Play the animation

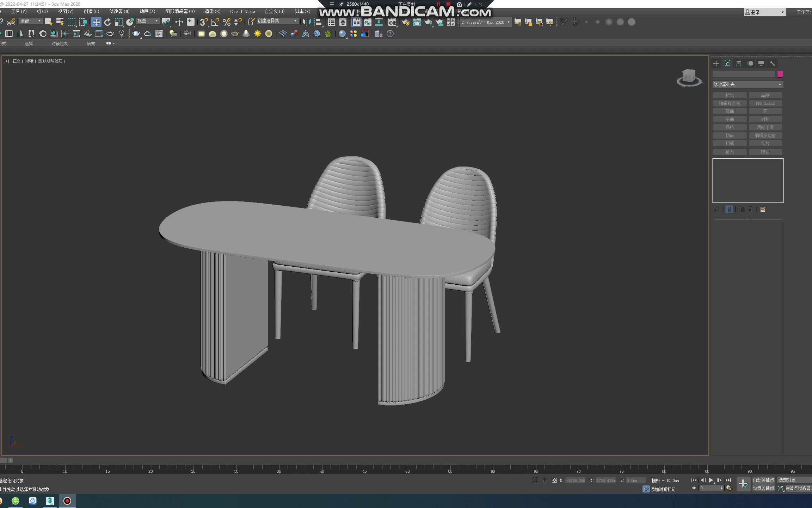point(711,480)
